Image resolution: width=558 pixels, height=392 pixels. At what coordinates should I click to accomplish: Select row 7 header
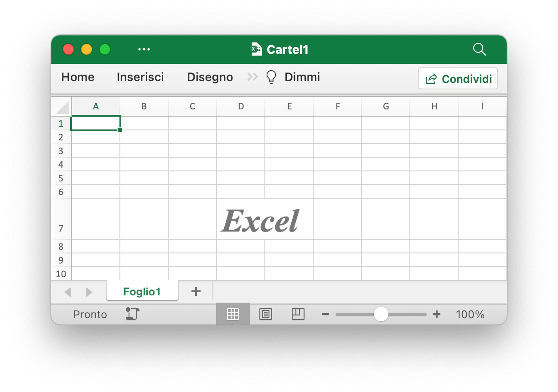point(61,219)
